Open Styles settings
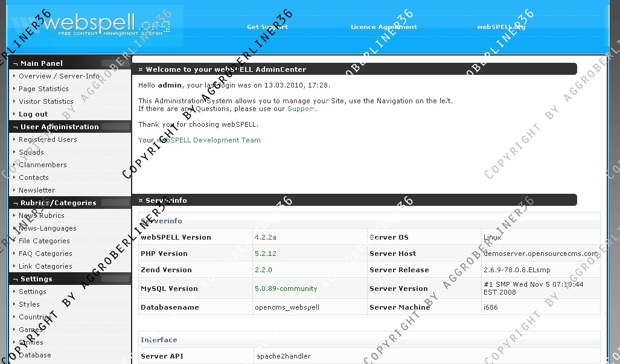 click(x=29, y=304)
